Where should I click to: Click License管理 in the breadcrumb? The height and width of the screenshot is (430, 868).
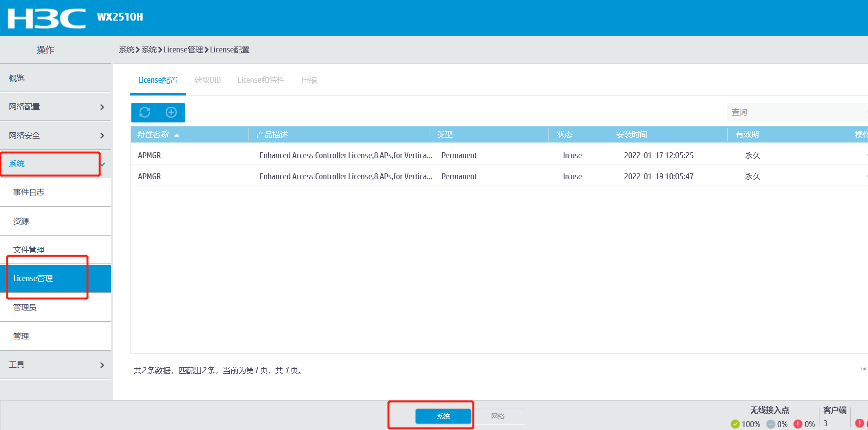[183, 50]
